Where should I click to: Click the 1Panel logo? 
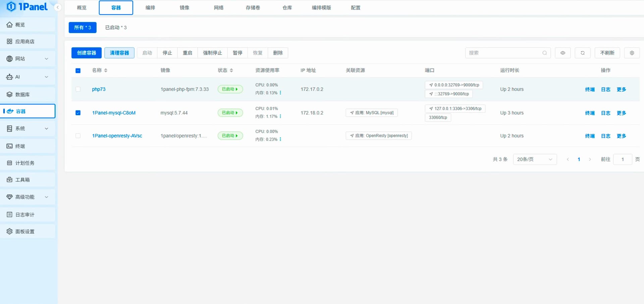27,7
